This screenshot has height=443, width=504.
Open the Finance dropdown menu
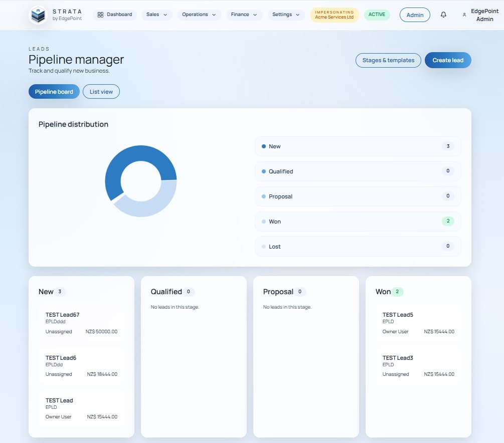coord(244,15)
